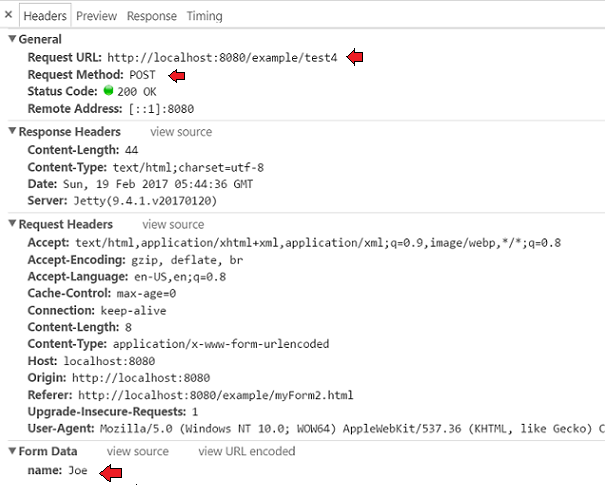
Task: View source of Request Headers
Action: pyautogui.click(x=173, y=225)
